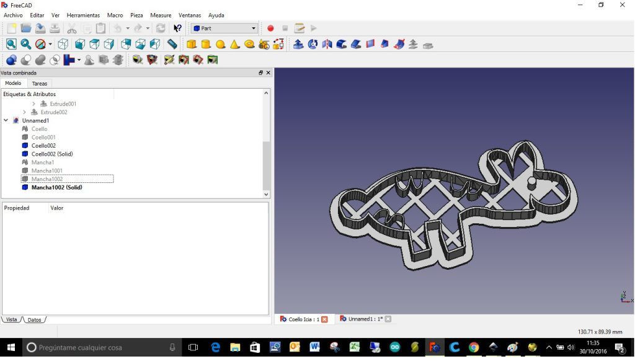Perform a Boolean union operation
Screen dimensions: 635x364
(40, 60)
